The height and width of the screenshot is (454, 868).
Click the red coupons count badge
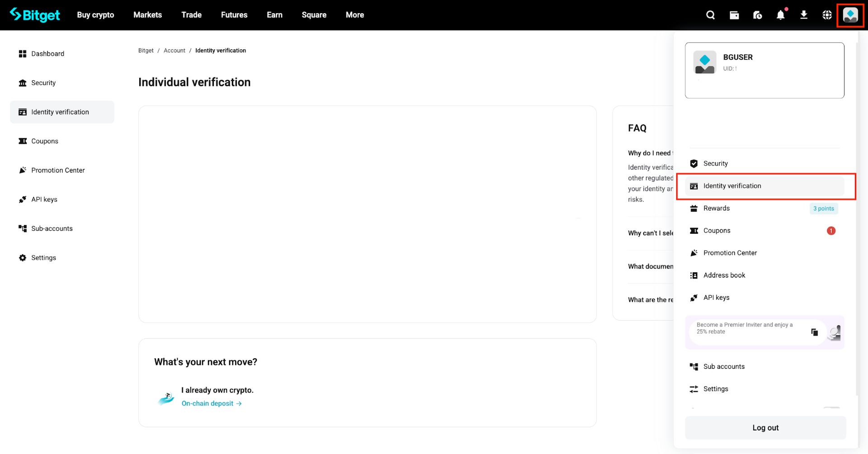click(831, 231)
